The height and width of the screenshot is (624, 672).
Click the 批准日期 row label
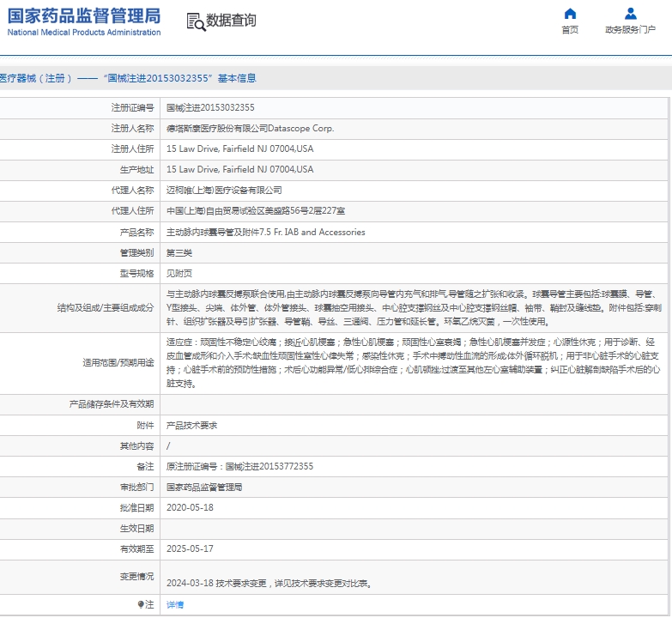[136, 507]
